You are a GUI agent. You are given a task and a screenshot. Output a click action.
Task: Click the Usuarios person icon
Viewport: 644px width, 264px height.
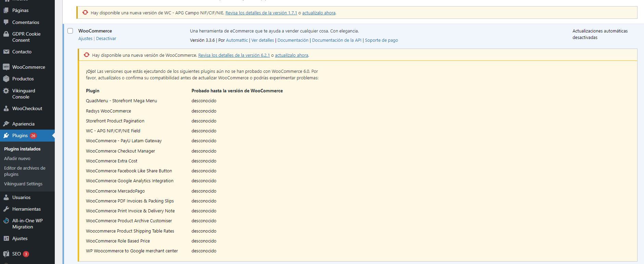pyautogui.click(x=6, y=197)
